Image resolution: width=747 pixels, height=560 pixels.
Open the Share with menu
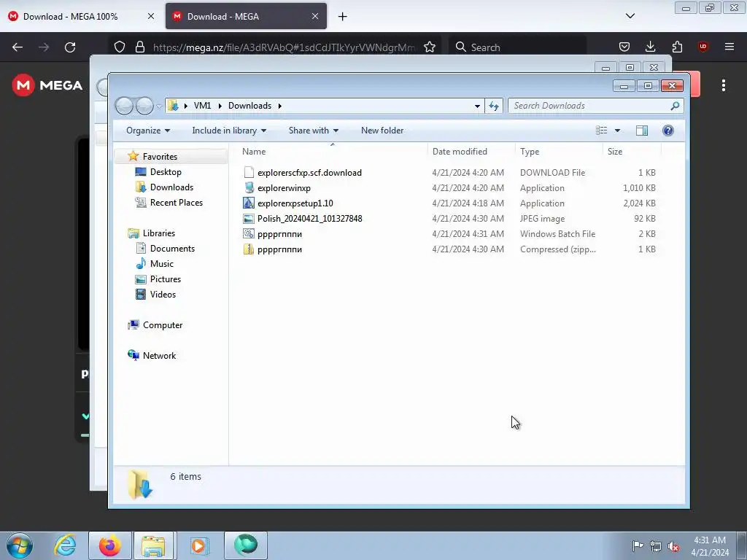click(314, 131)
